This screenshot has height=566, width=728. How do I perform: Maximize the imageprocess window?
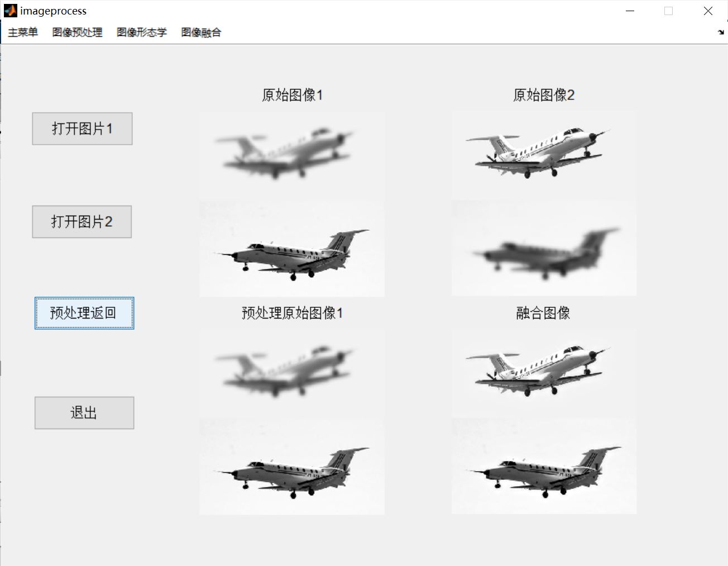(x=668, y=11)
